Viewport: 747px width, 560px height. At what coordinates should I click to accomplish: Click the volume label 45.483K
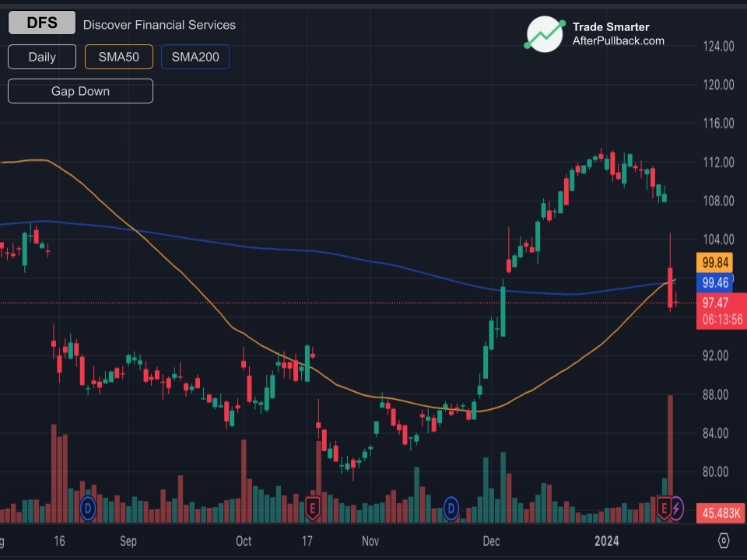(721, 513)
